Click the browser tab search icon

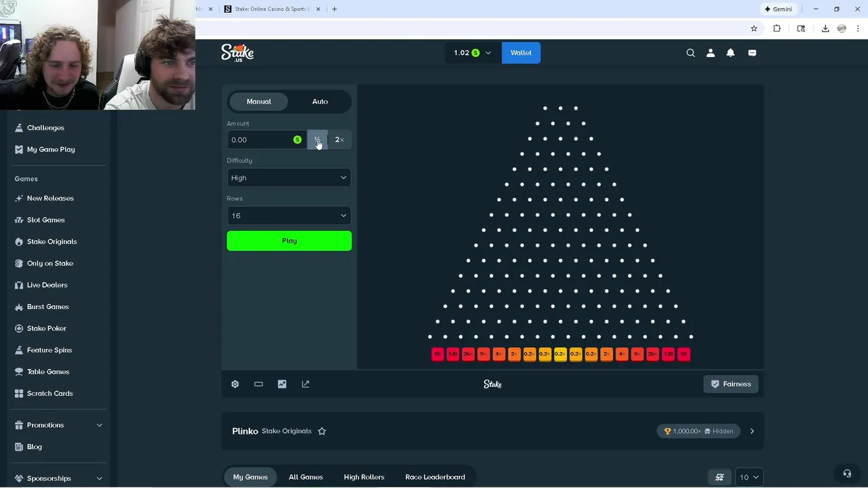click(x=801, y=28)
